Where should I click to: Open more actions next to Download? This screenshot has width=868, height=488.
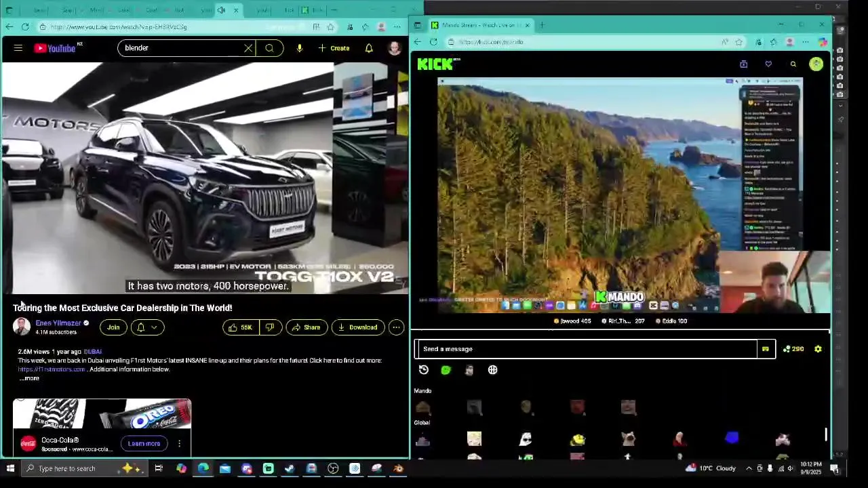[396, 327]
